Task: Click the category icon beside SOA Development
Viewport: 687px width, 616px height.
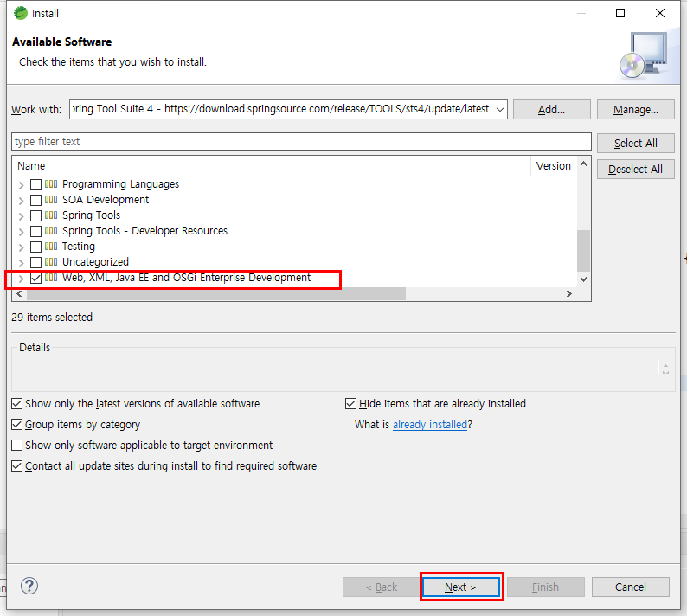Action: tap(51, 200)
